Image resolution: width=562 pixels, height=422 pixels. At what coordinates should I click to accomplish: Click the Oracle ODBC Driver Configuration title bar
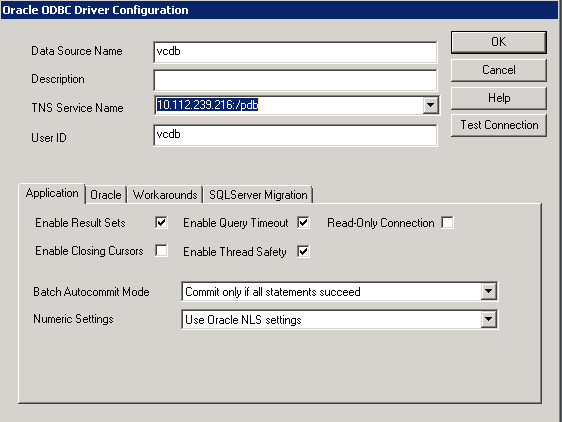tap(280, 10)
